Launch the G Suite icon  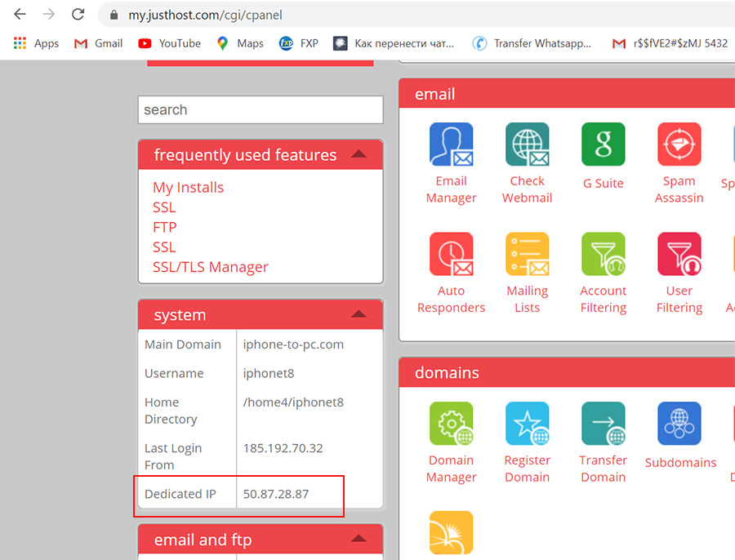coord(603,144)
